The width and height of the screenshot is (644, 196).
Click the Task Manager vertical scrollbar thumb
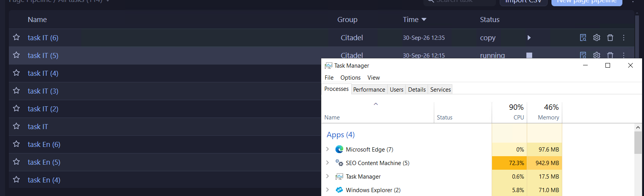click(x=638, y=142)
